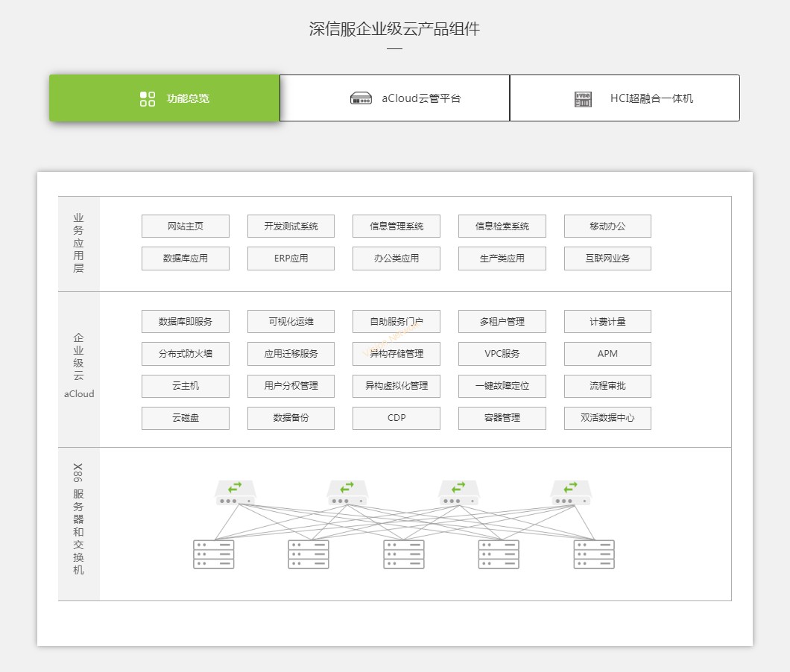Select the 云主机 service box
This screenshot has width=790, height=672.
(x=185, y=386)
